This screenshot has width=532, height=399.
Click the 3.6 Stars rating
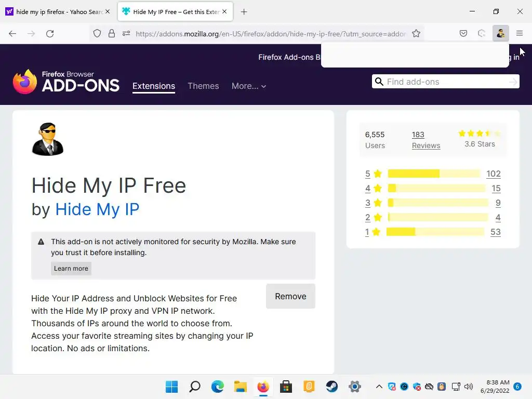[480, 139]
